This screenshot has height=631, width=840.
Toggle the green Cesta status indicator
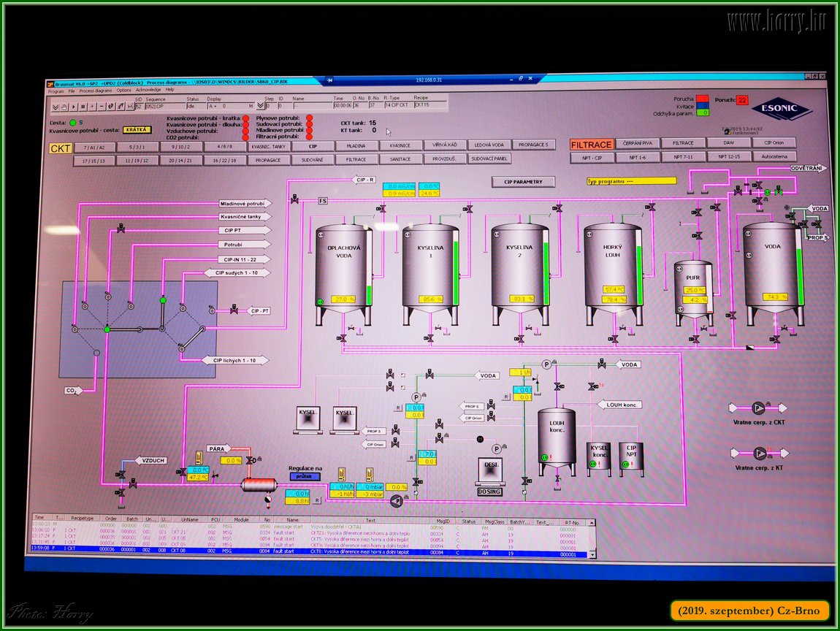pyautogui.click(x=73, y=122)
